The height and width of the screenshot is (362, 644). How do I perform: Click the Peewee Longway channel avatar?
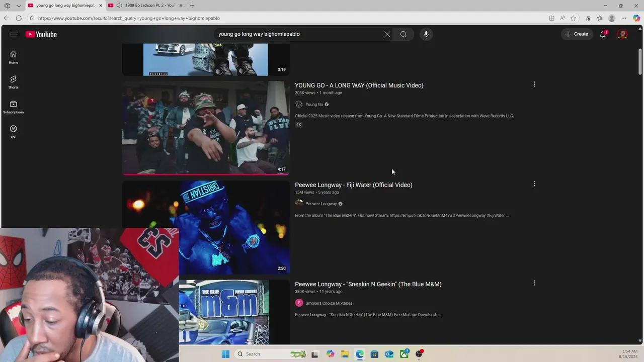(x=299, y=203)
